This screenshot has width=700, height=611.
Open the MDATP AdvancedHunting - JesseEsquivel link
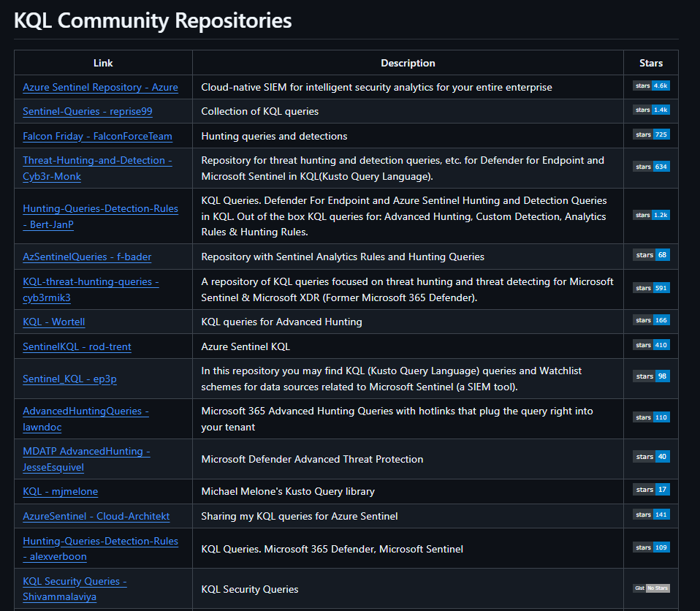86,459
